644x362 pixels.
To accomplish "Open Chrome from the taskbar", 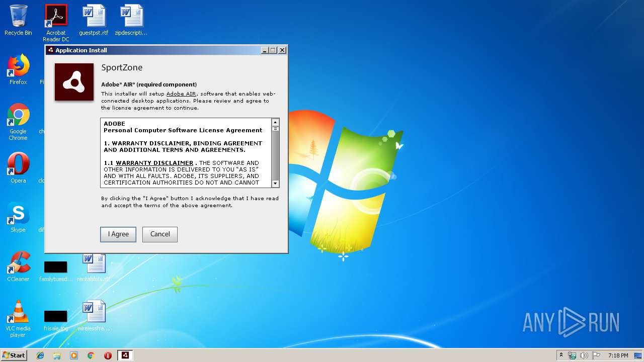I will [91, 355].
